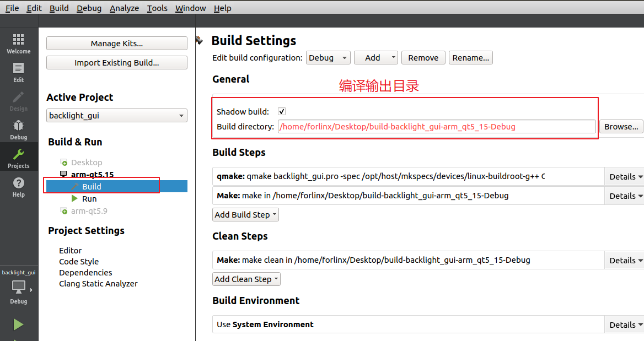
Task: Switch to Edit mode icon
Action: coord(19,68)
